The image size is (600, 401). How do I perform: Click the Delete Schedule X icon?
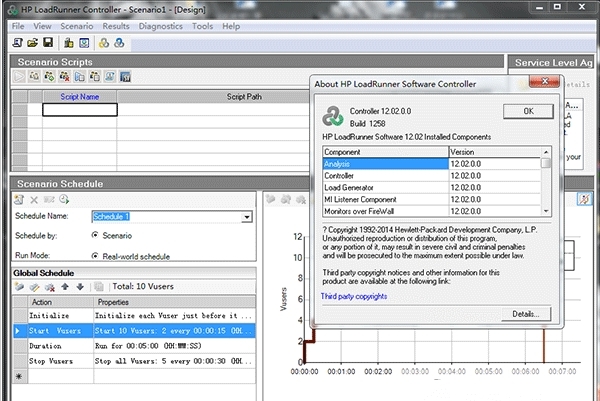[x=34, y=199]
